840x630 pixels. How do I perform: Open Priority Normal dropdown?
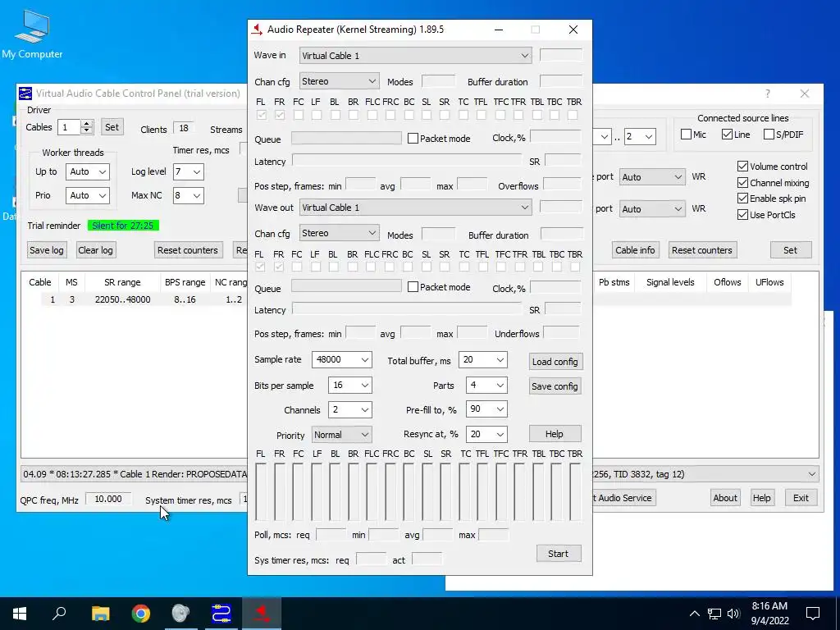pyautogui.click(x=342, y=435)
